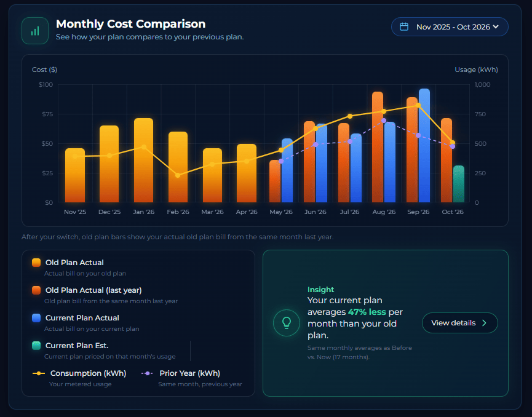Open the Nov 2025 - Oct 2026 date range dropdown
The image size is (532, 417).
click(450, 27)
